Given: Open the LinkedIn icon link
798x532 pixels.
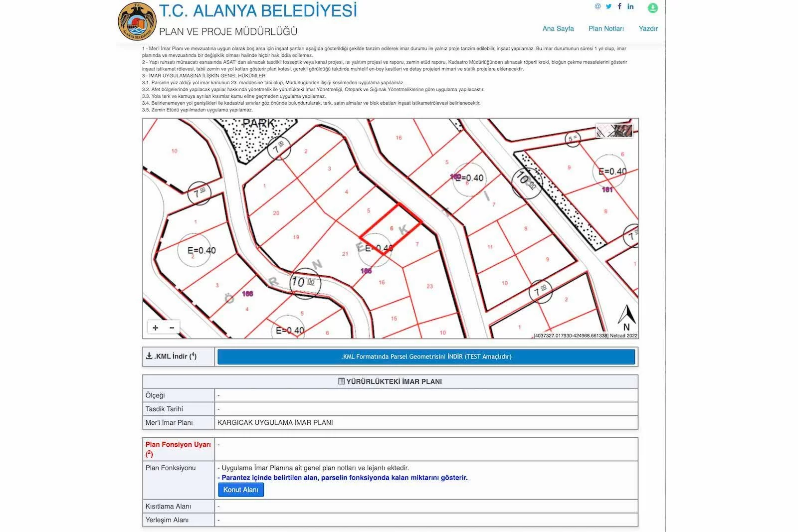Looking at the screenshot, I should coord(630,6).
